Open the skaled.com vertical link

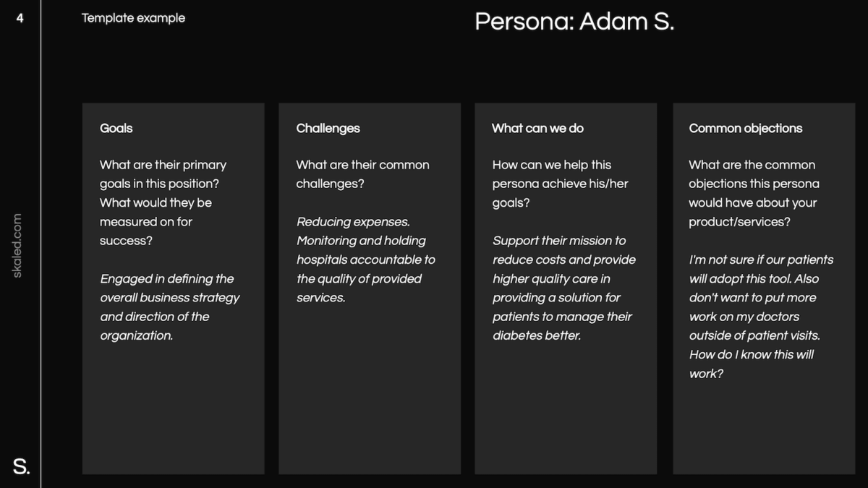(17, 245)
